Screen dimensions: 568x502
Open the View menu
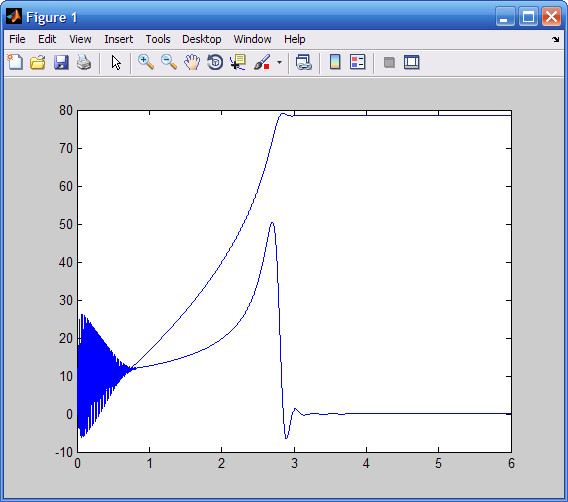[80, 39]
